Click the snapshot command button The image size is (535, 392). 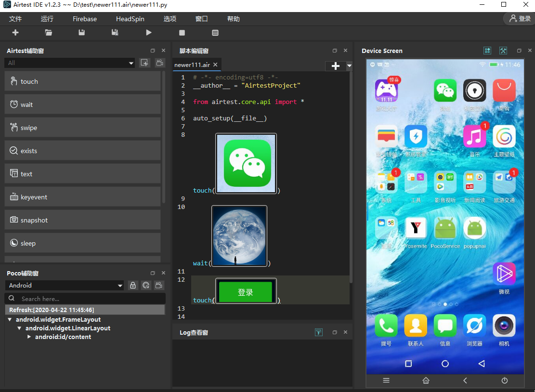[82, 220]
